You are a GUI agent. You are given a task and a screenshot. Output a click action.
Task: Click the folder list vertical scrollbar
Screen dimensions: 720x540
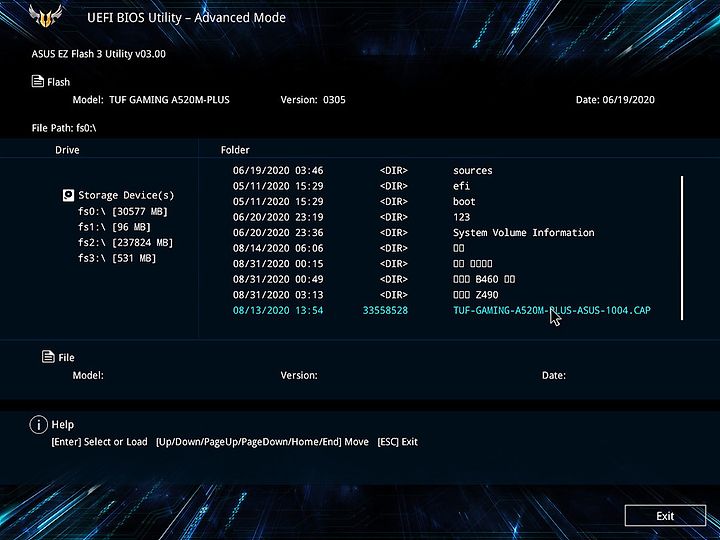[682, 248]
